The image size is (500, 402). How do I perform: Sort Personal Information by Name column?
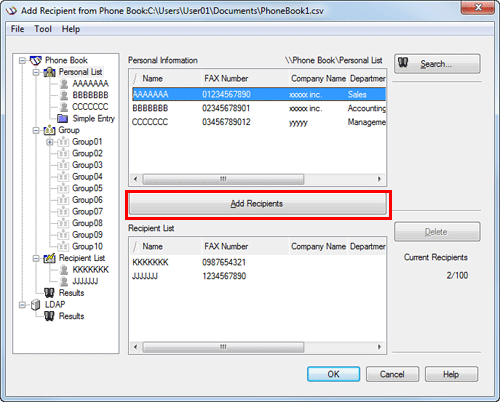click(x=166, y=78)
